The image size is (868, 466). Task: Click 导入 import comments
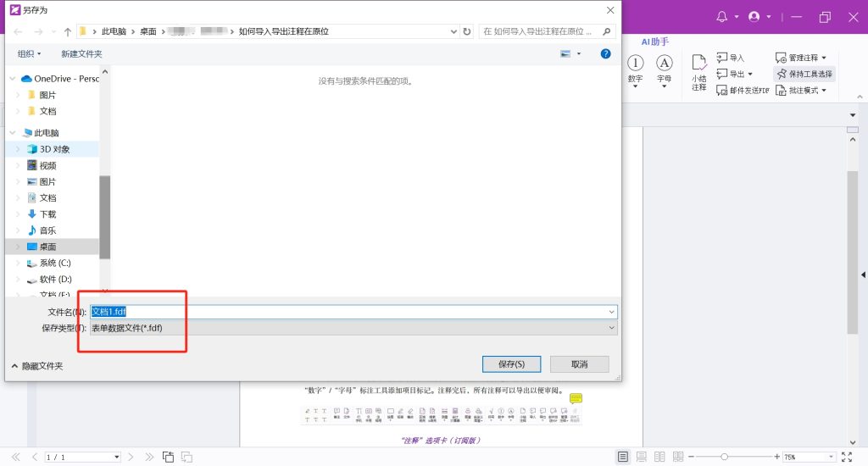coord(730,58)
